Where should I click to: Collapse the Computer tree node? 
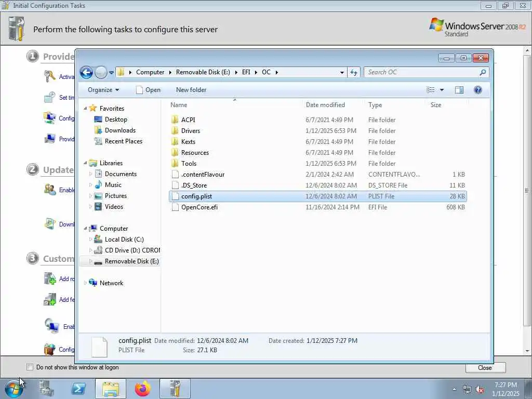point(85,229)
